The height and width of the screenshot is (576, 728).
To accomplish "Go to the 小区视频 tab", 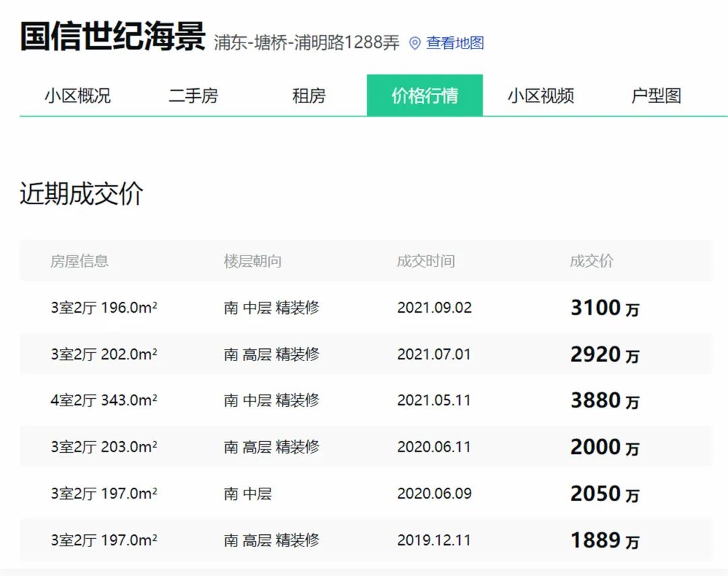I will 541,96.
